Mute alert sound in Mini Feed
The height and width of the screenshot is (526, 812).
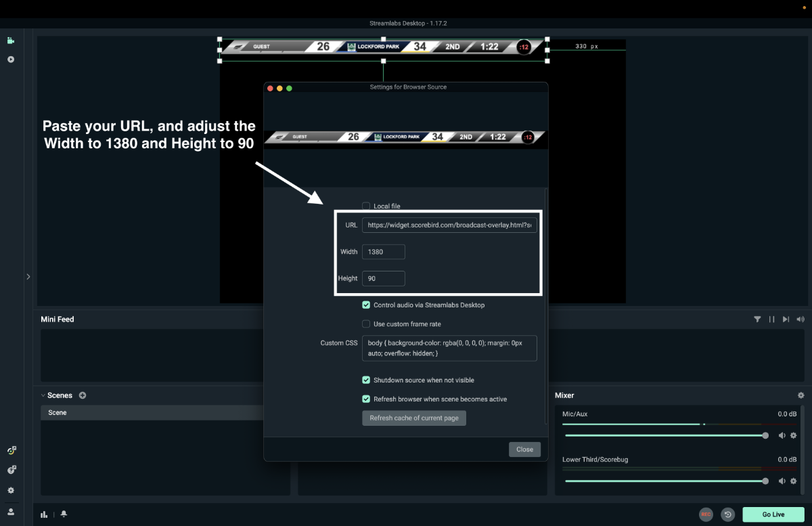[800, 319]
